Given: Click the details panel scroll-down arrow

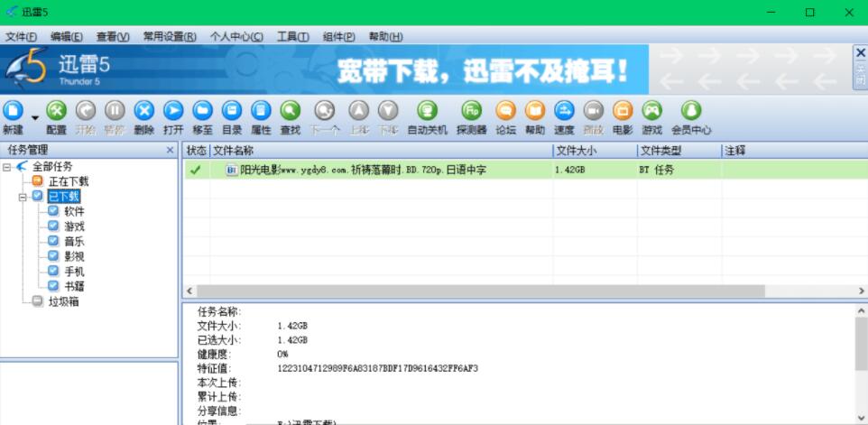Looking at the screenshot, I should [x=862, y=418].
